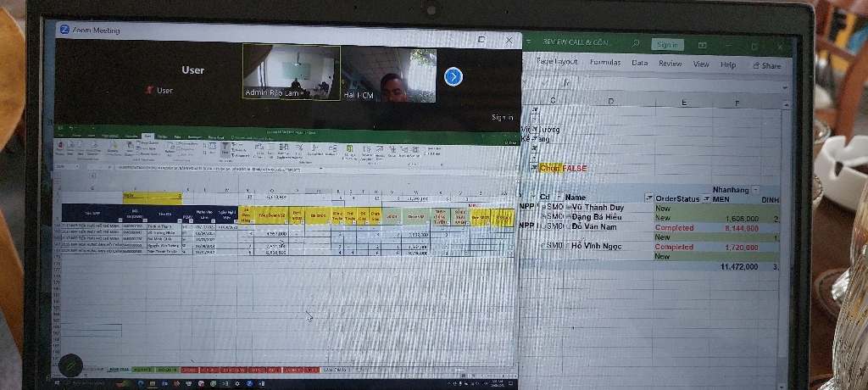The image size is (868, 390).
Task: Click the fx insert function icon
Action: 565,83
